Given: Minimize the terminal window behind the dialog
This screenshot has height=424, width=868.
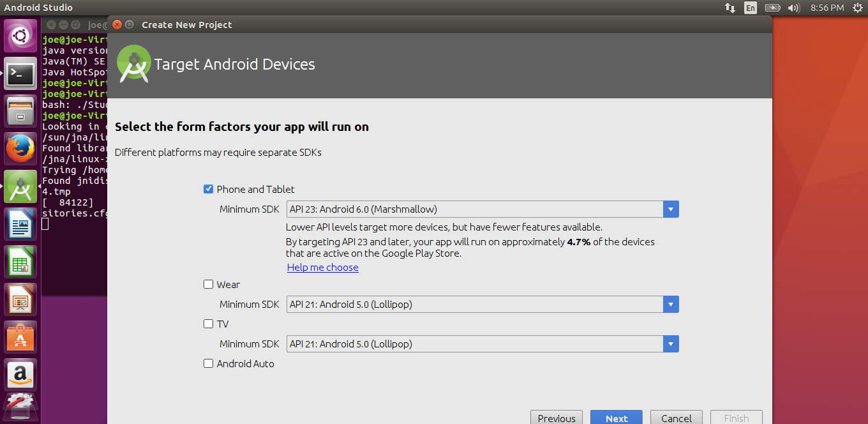Looking at the screenshot, I should click(x=63, y=25).
